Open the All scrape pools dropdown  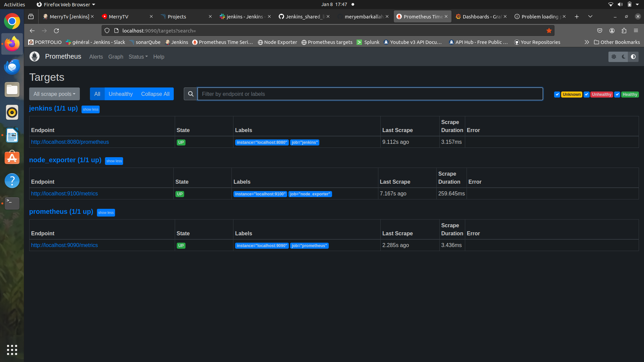point(54,94)
